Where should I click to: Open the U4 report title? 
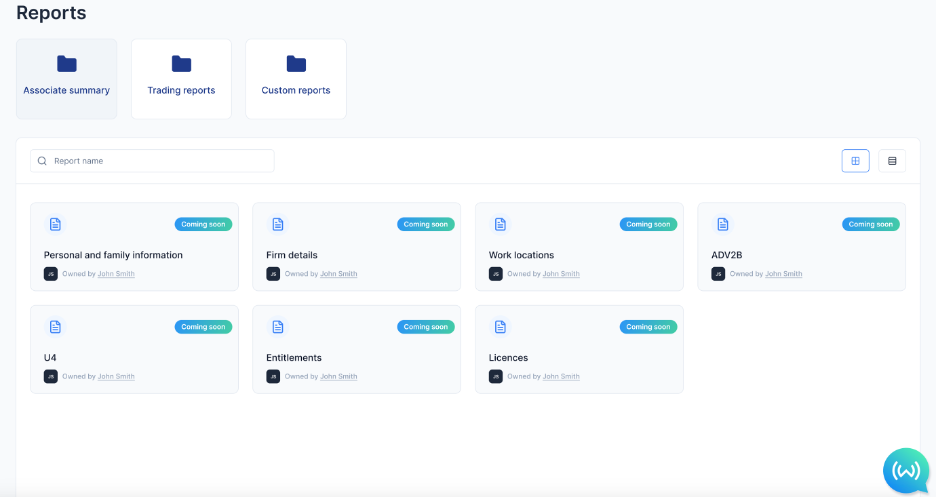point(50,358)
